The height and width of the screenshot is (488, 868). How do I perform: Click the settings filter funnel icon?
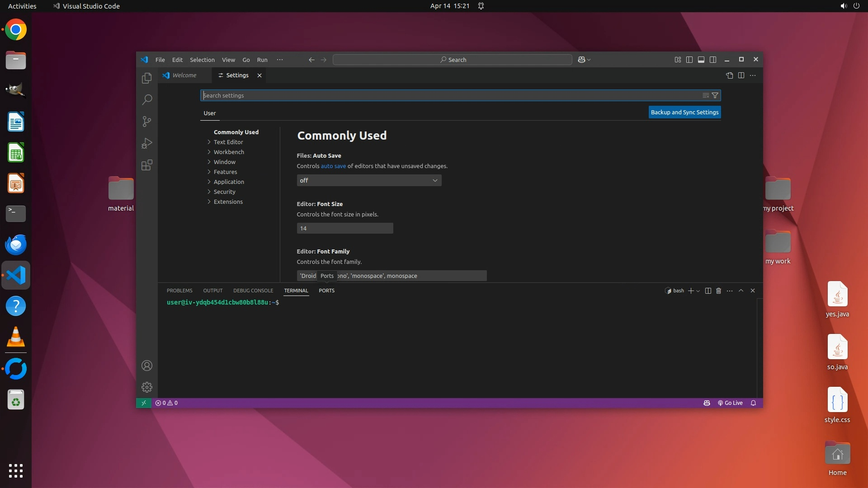(x=715, y=95)
